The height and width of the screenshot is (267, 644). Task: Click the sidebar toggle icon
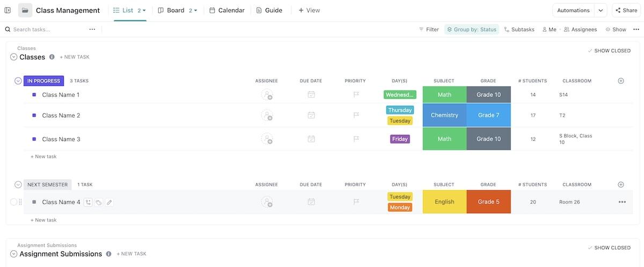coord(8,10)
